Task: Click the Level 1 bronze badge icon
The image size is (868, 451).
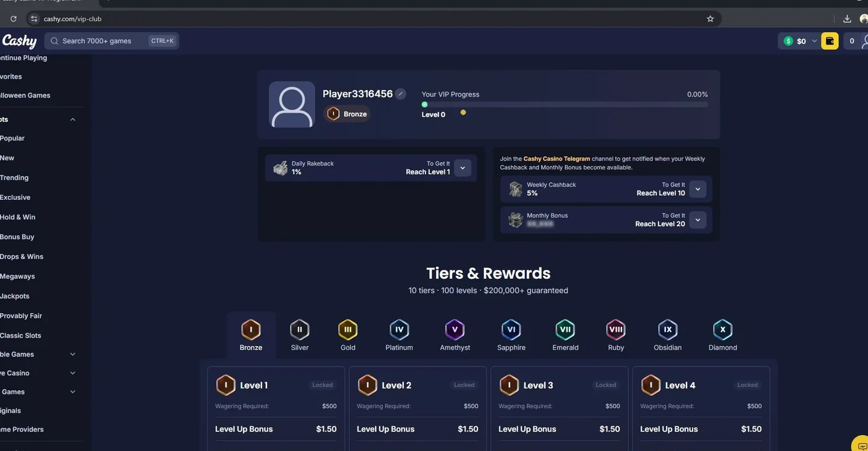Action: (225, 385)
